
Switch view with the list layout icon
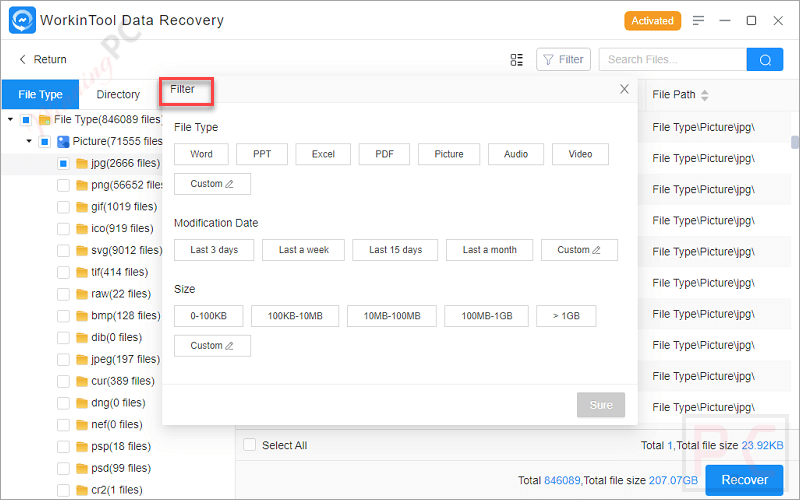point(516,60)
